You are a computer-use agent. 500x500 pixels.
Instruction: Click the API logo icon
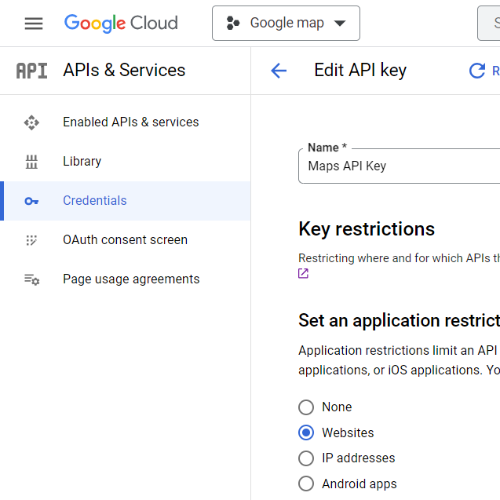pos(32,71)
